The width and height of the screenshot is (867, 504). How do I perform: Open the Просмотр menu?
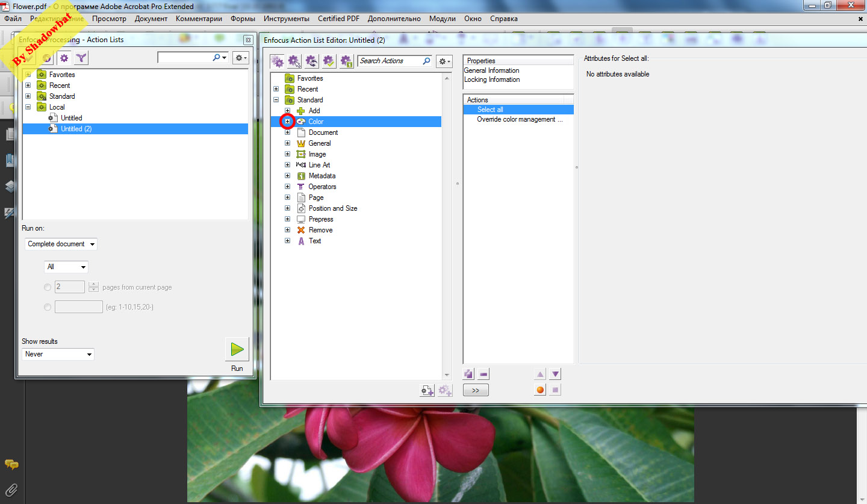(x=109, y=19)
